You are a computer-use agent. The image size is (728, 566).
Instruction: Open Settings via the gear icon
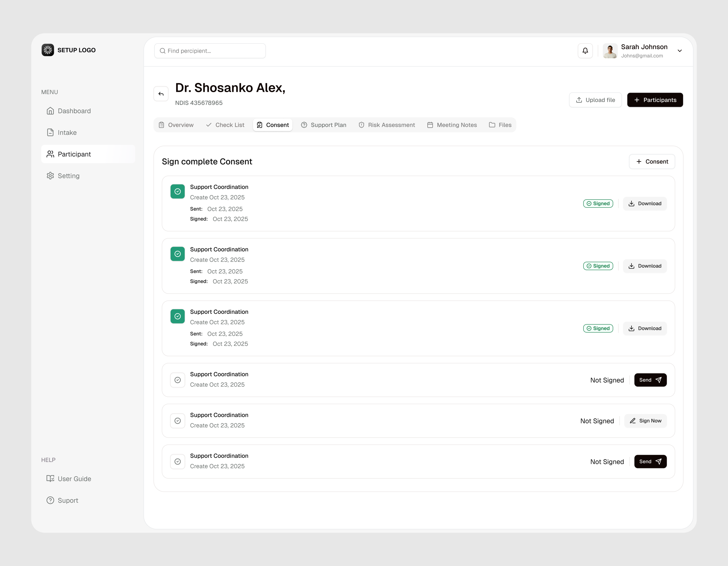click(50, 175)
